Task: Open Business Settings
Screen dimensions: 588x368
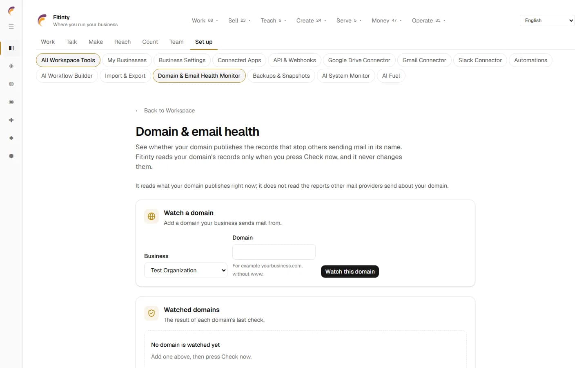Action: click(x=182, y=60)
